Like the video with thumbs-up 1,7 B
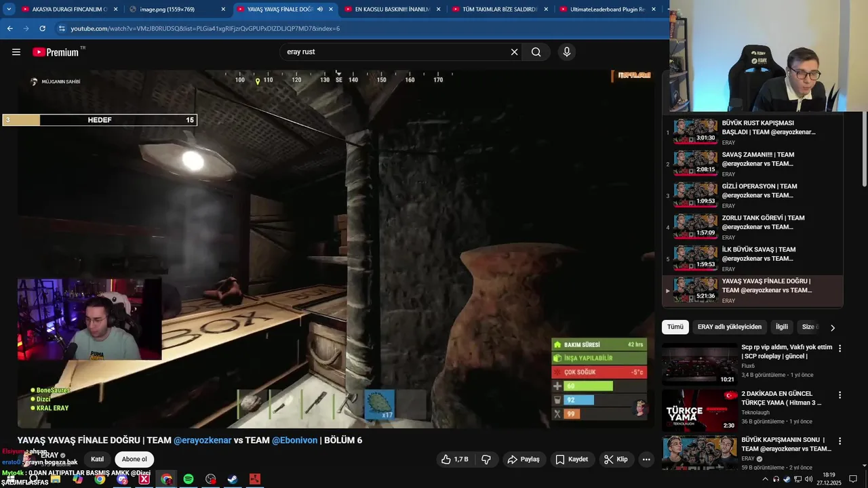 pos(454,460)
